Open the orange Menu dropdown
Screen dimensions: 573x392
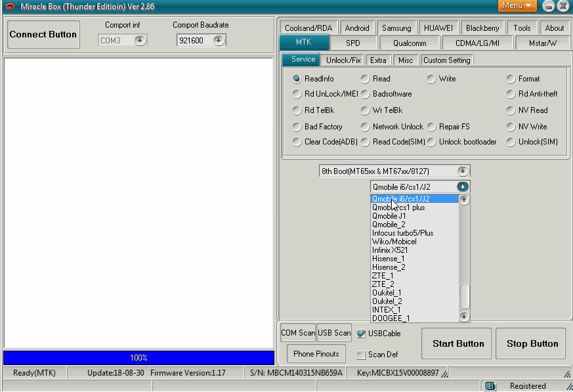pyautogui.click(x=517, y=5)
